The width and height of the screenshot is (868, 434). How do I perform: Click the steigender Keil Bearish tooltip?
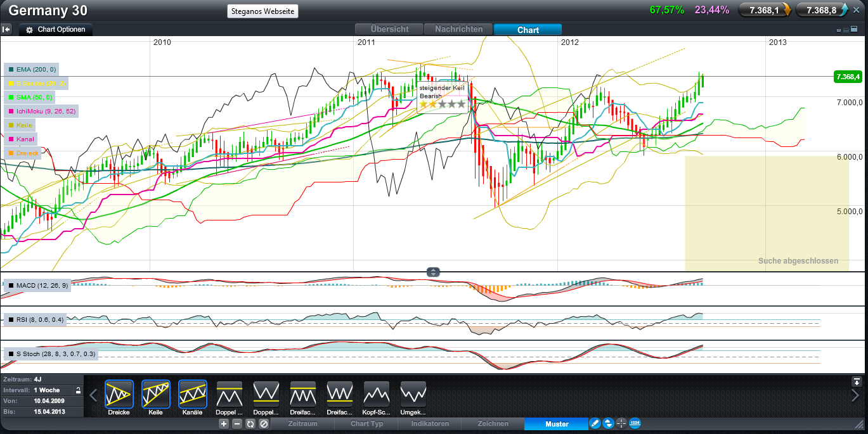point(443,96)
